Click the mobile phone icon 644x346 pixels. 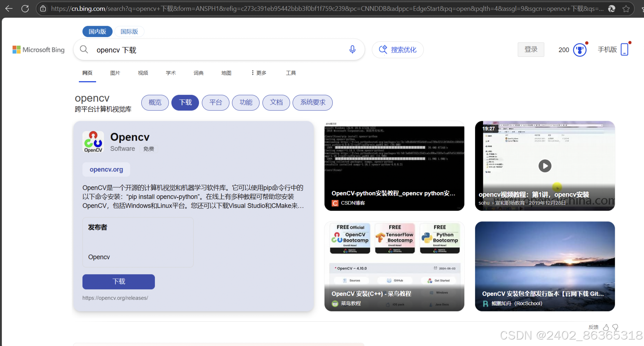[625, 50]
